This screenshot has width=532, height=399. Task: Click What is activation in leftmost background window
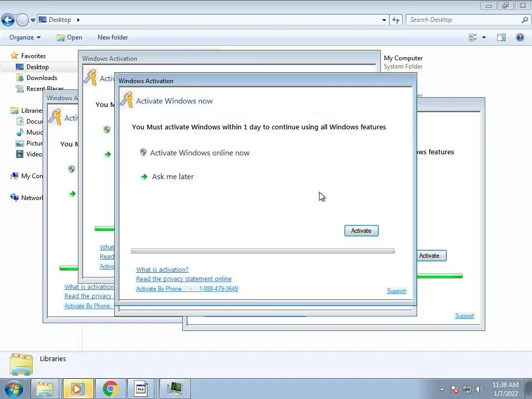(x=89, y=287)
